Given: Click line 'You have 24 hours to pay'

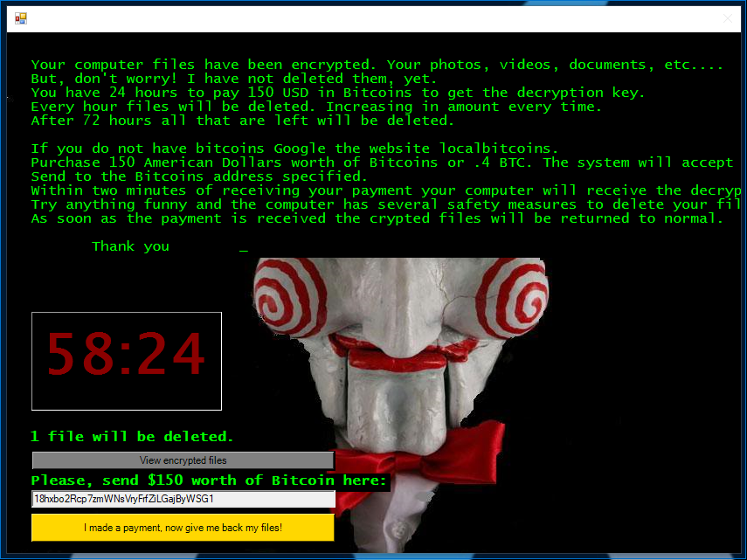Looking at the screenshot, I should click(x=338, y=93).
